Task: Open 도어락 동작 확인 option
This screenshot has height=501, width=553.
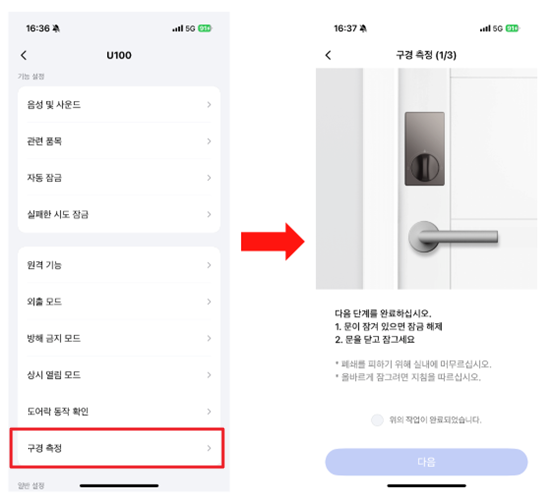Action: click(x=119, y=411)
